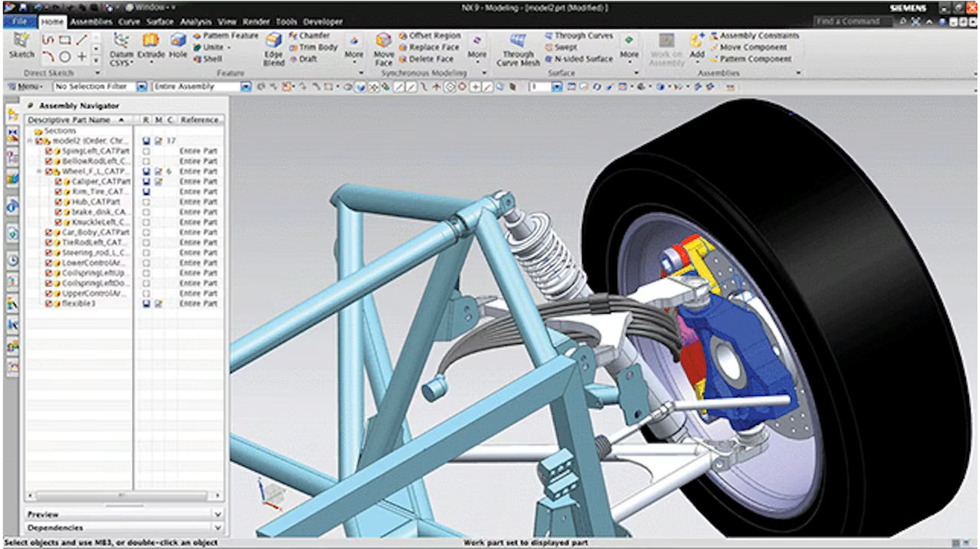
Task: Select the Arc sketch tool
Action: pos(48,57)
